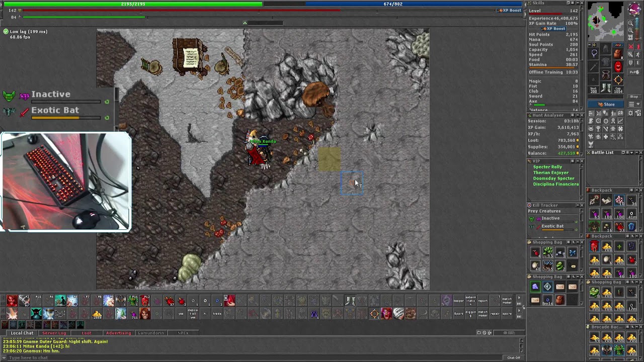Click the 41m ring in first Backpack
The image size is (644, 362).
point(632,213)
